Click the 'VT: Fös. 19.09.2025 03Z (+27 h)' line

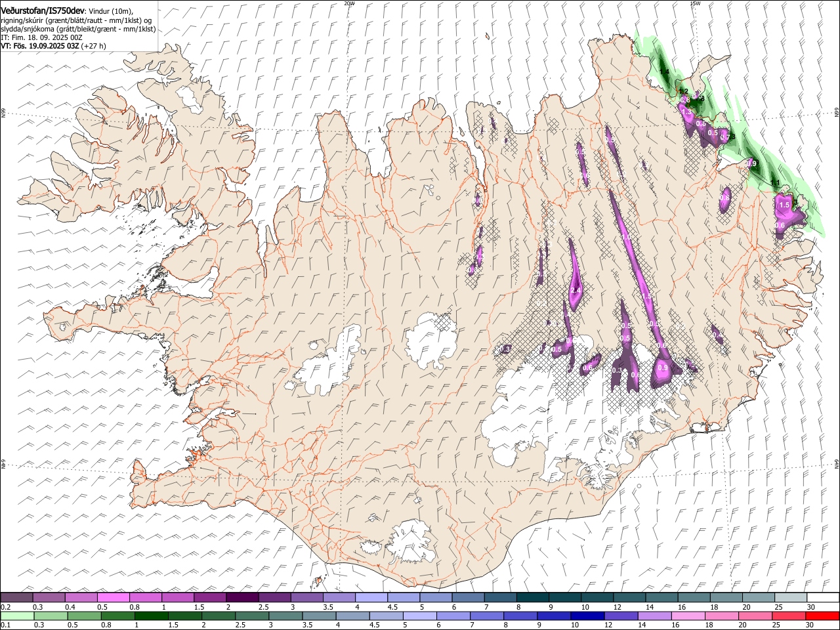[x=53, y=46]
